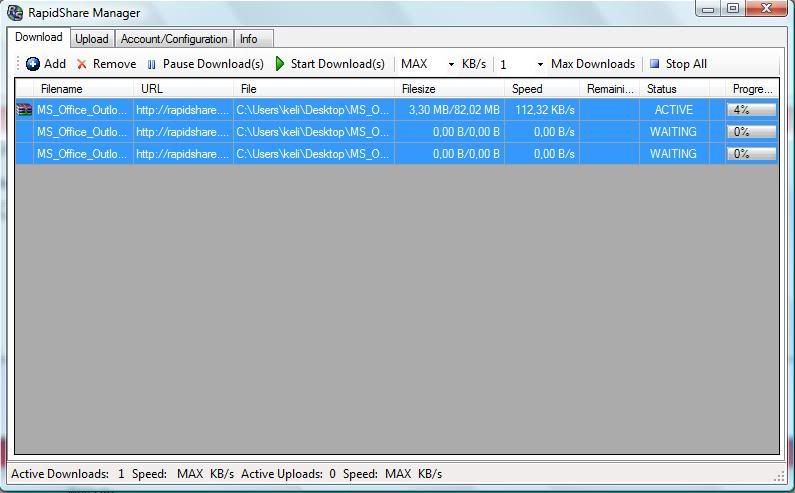The image size is (795, 493).
Task: Sort by the Status column header
Action: (674, 89)
